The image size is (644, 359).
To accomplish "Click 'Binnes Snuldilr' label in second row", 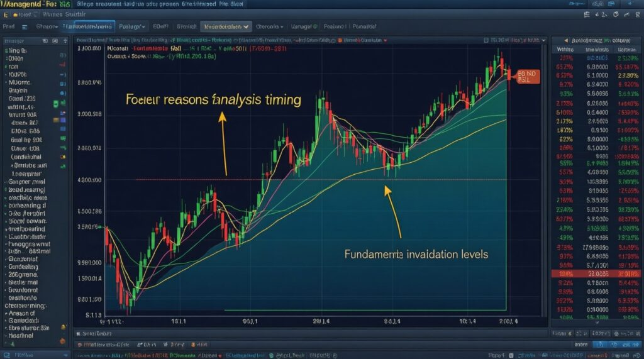I will click(64, 14).
